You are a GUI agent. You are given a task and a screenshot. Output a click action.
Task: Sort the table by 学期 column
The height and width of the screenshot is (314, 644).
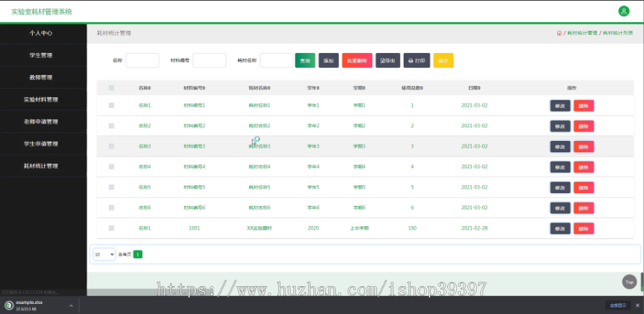(x=359, y=88)
